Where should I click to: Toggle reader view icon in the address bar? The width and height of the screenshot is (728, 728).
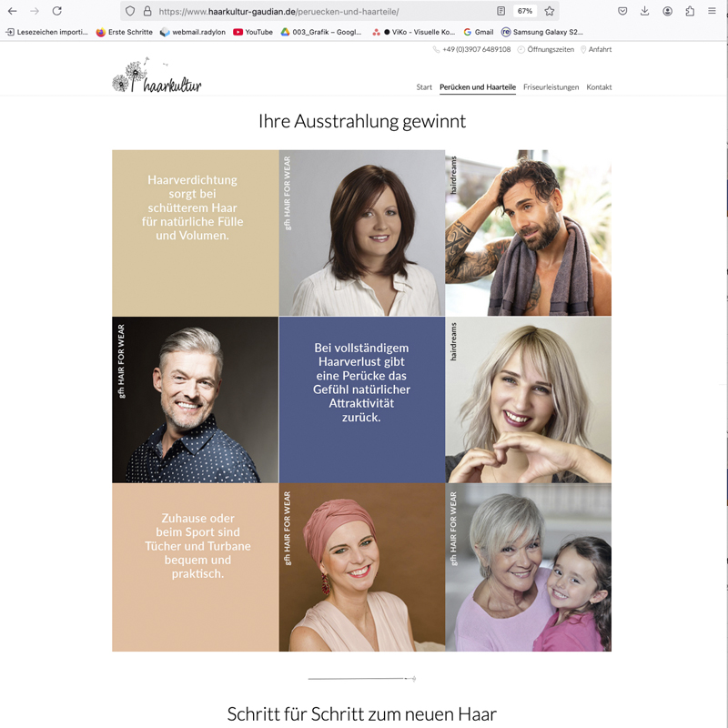501,11
